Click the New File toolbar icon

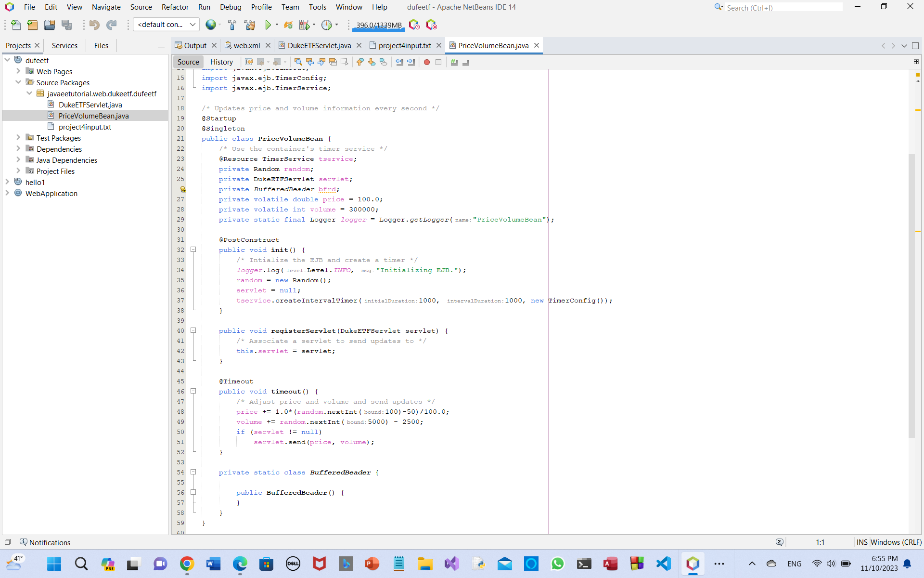[16, 25]
